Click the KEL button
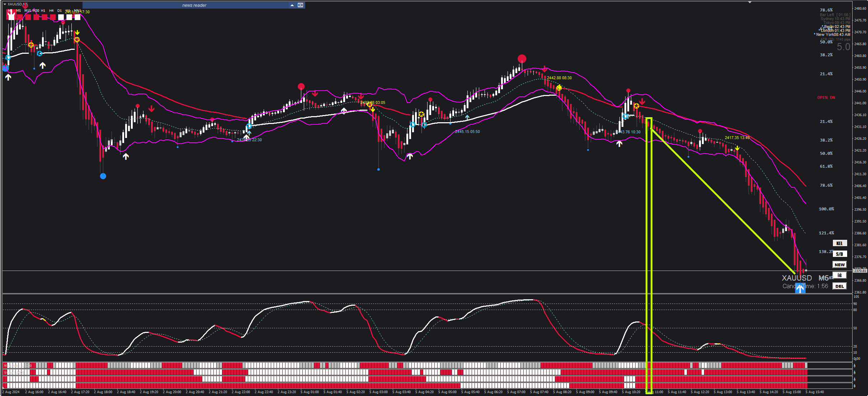Viewport: 868px width, 396px height. [x=839, y=243]
